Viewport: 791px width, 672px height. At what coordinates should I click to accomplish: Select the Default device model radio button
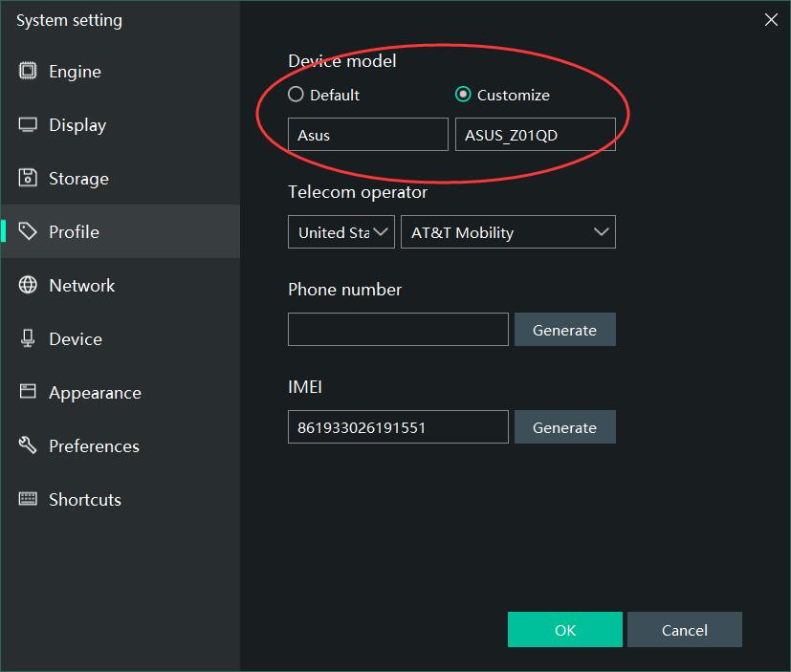click(x=297, y=95)
